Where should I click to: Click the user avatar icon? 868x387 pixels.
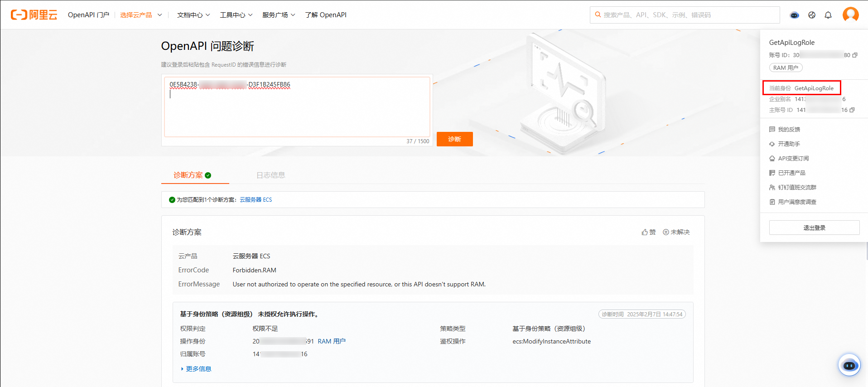pyautogui.click(x=850, y=15)
